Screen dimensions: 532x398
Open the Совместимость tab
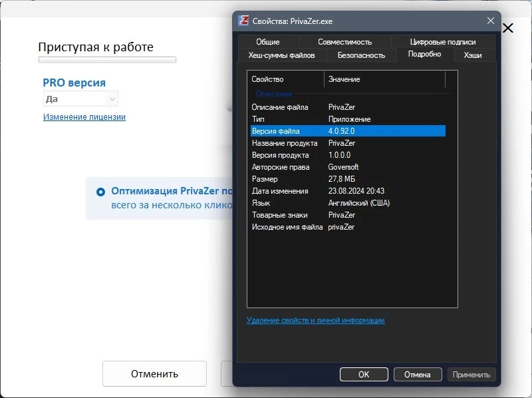[x=344, y=42]
